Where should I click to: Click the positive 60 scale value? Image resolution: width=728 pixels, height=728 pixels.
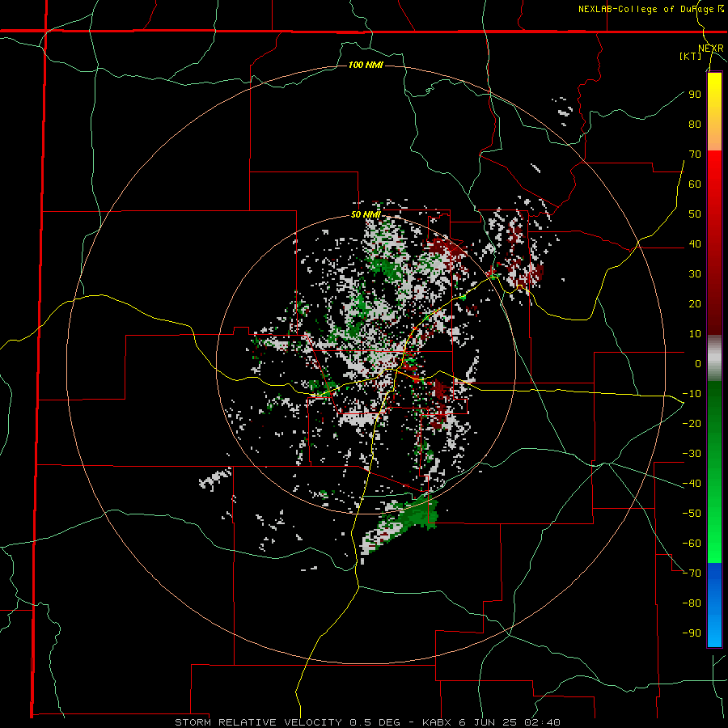(695, 184)
